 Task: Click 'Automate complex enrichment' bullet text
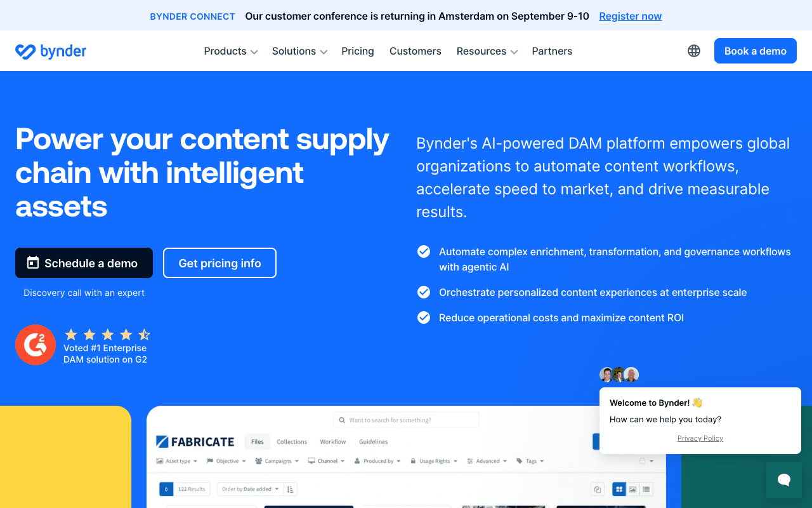click(x=615, y=259)
